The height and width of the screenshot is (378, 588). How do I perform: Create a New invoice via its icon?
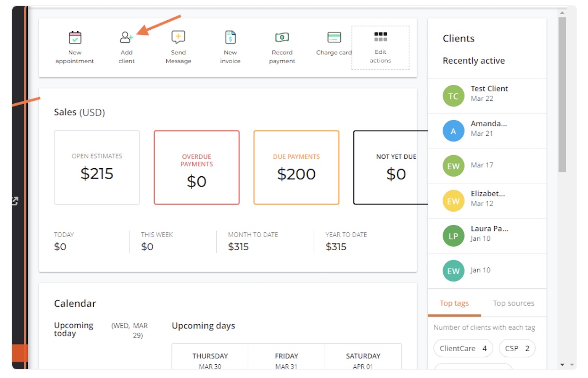(230, 37)
